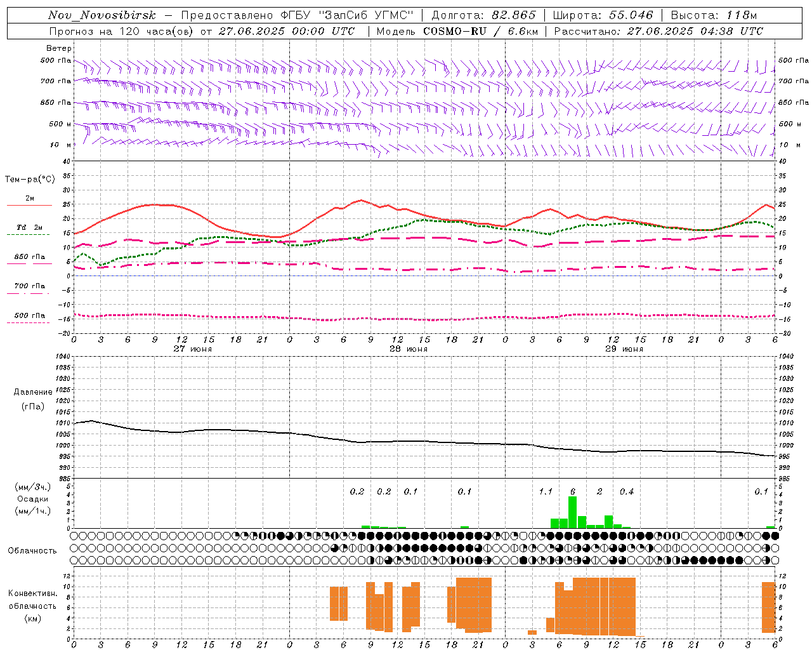Click the '(мм/1ч.)' precipitation unit label
Viewport: 812px width, 650px height.
(x=33, y=511)
